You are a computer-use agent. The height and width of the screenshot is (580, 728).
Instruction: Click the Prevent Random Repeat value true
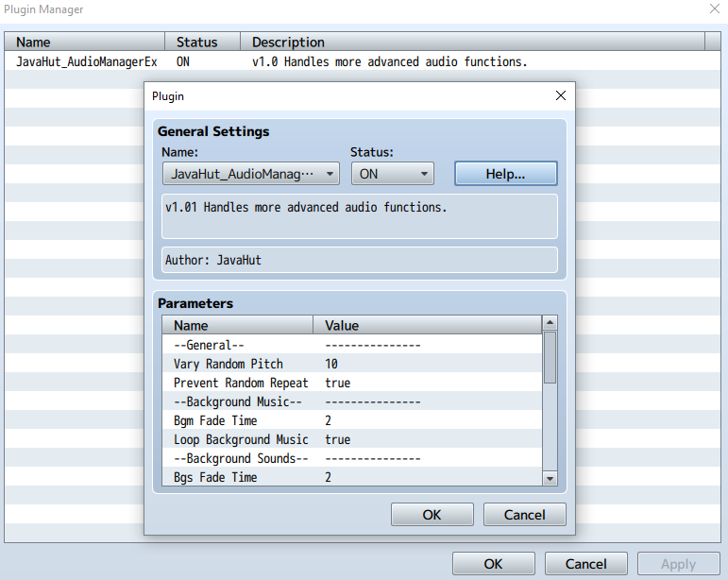point(337,383)
